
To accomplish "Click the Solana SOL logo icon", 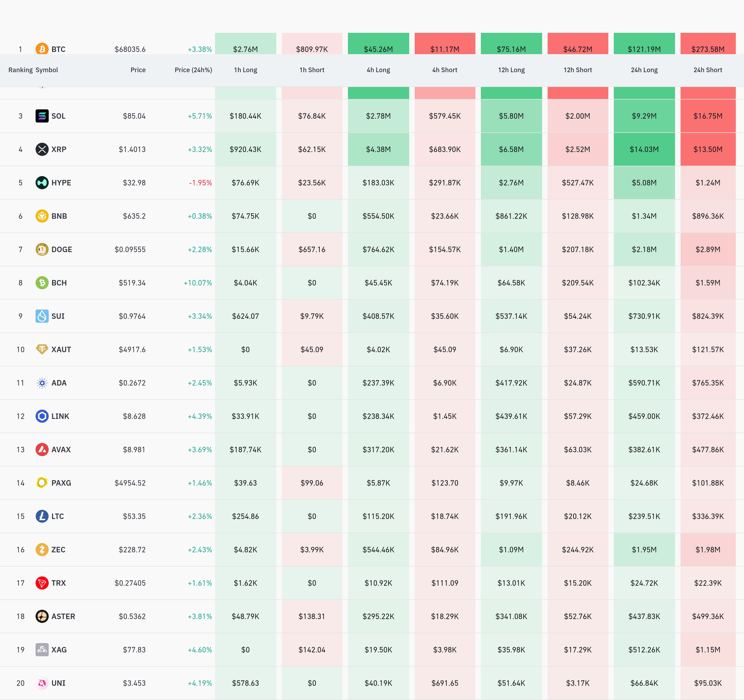I will [42, 116].
